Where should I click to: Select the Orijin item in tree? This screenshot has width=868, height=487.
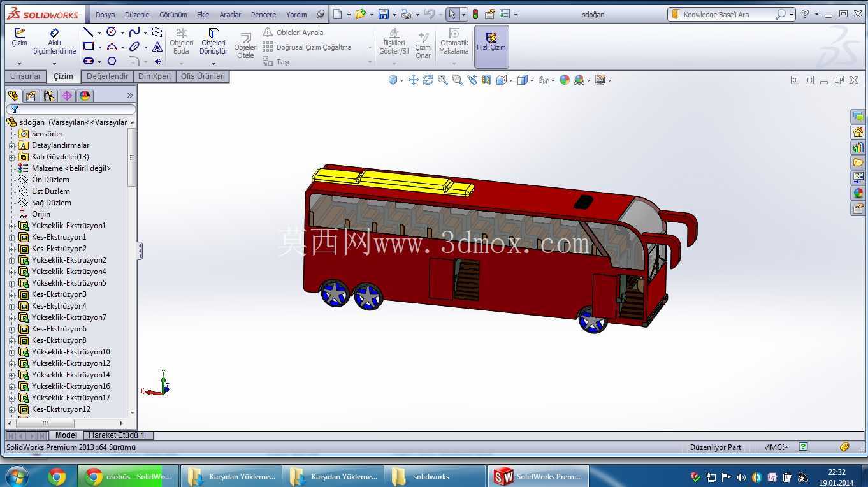(41, 214)
